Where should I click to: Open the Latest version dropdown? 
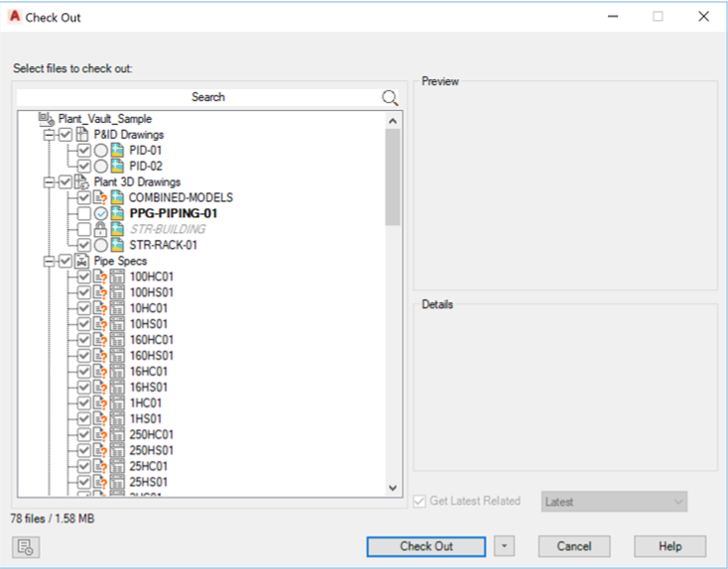pos(614,502)
